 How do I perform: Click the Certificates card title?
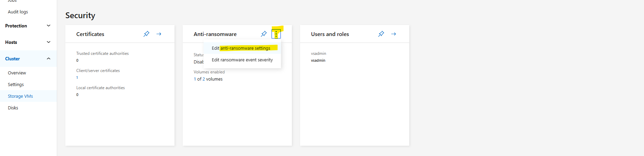point(90,34)
